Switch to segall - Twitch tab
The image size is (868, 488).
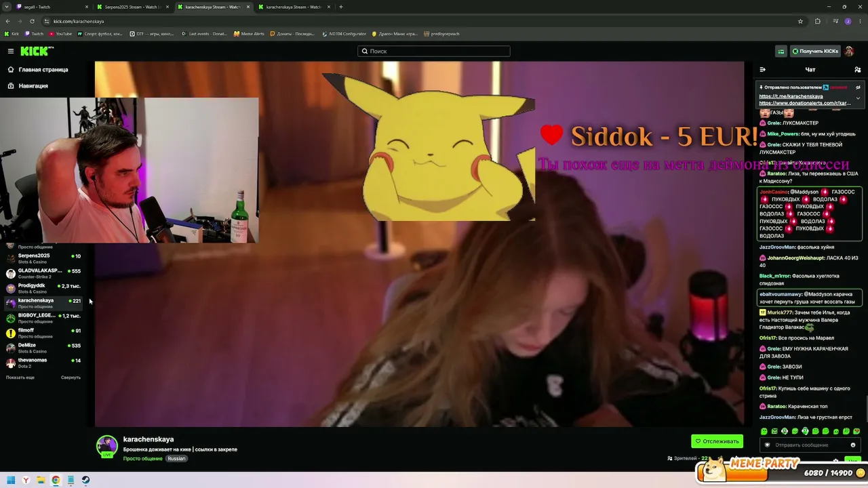51,7
